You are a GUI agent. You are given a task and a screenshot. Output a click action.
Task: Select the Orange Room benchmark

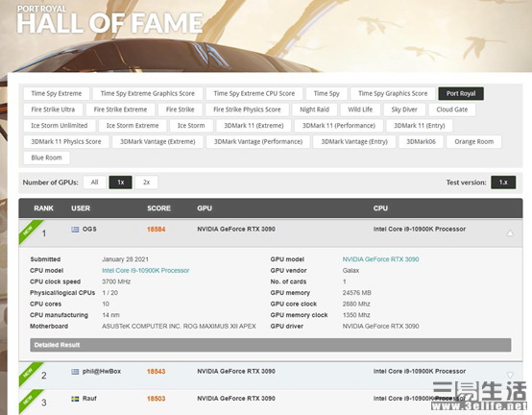coord(474,142)
